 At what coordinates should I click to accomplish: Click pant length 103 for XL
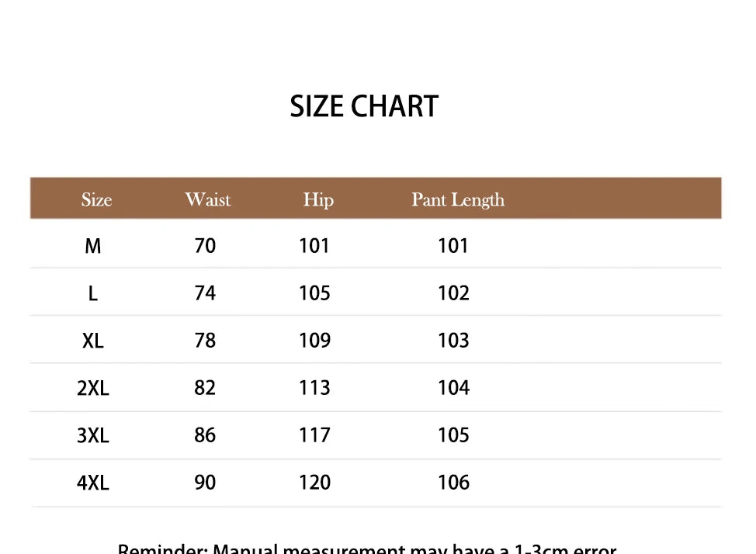tap(453, 341)
